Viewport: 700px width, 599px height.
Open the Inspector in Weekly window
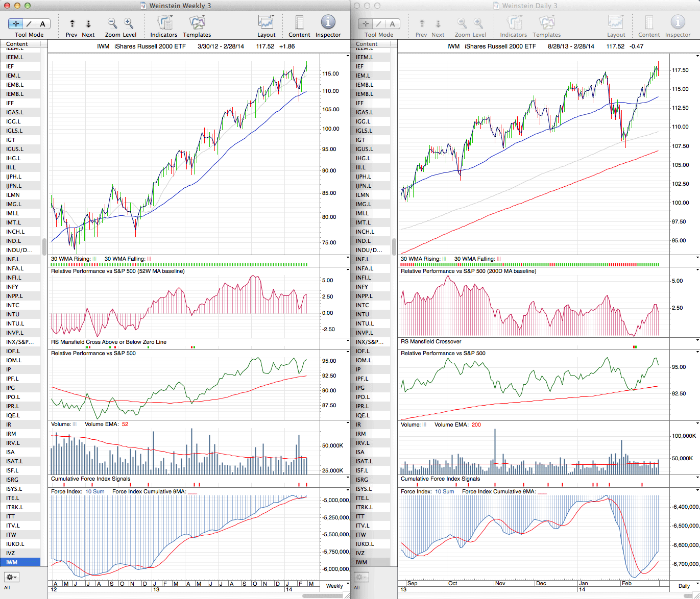point(328,23)
